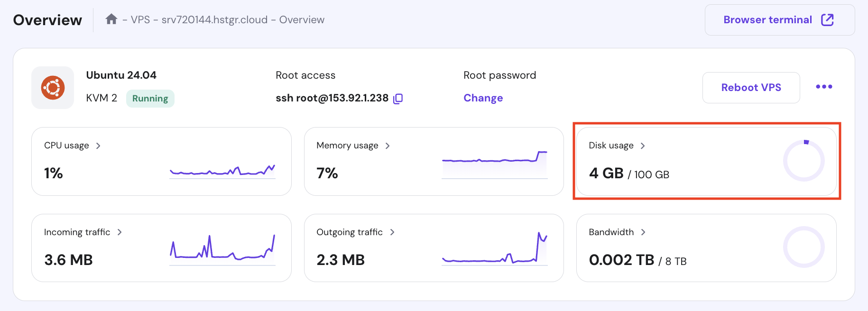Image resolution: width=868 pixels, height=311 pixels.
Task: Click the Ubuntu logo icon
Action: tap(53, 88)
